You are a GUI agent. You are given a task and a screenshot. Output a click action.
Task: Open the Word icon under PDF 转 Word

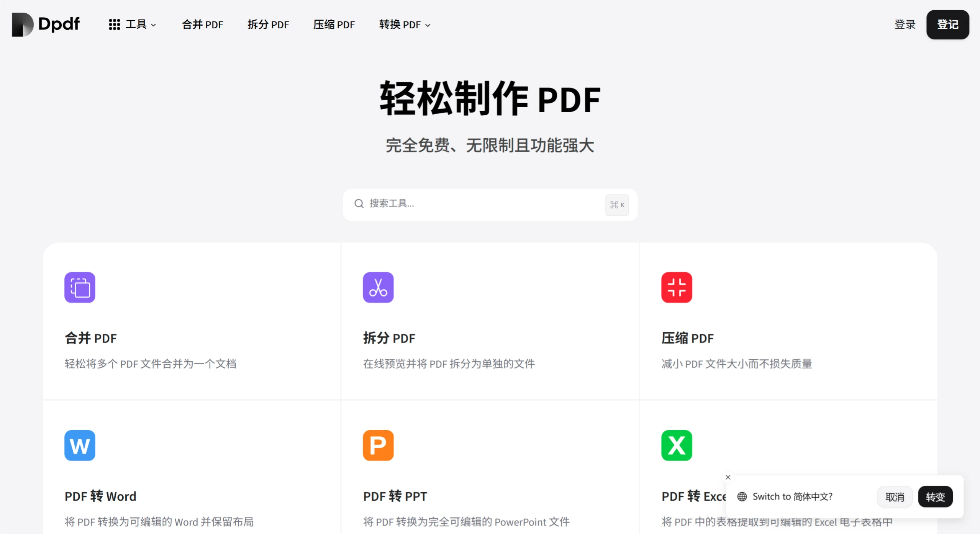pyautogui.click(x=79, y=445)
